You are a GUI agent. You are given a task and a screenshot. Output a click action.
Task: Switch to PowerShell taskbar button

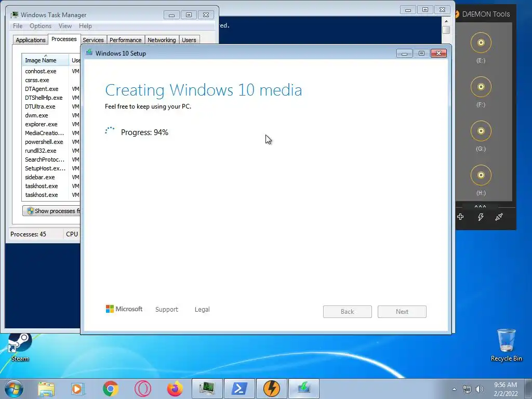pos(239,389)
